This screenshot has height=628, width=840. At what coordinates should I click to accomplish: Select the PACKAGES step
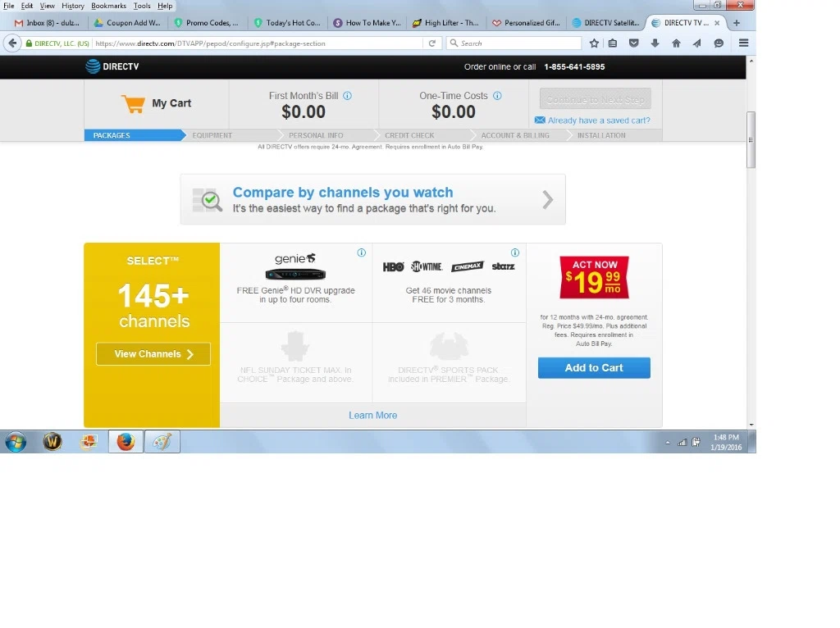pos(134,135)
